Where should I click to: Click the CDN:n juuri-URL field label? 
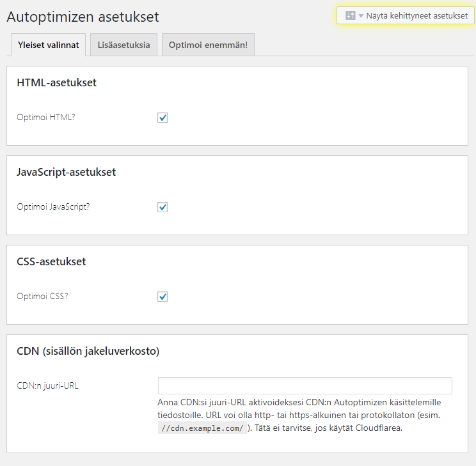click(x=48, y=385)
